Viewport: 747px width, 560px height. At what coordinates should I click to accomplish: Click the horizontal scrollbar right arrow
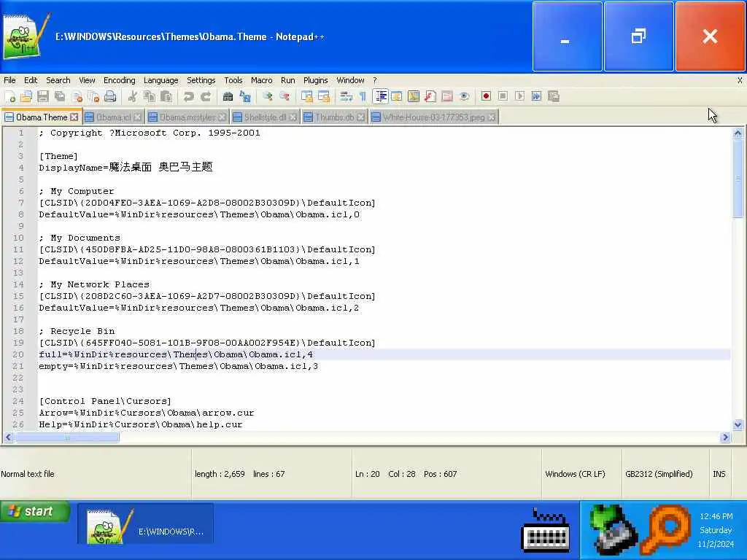[725, 437]
